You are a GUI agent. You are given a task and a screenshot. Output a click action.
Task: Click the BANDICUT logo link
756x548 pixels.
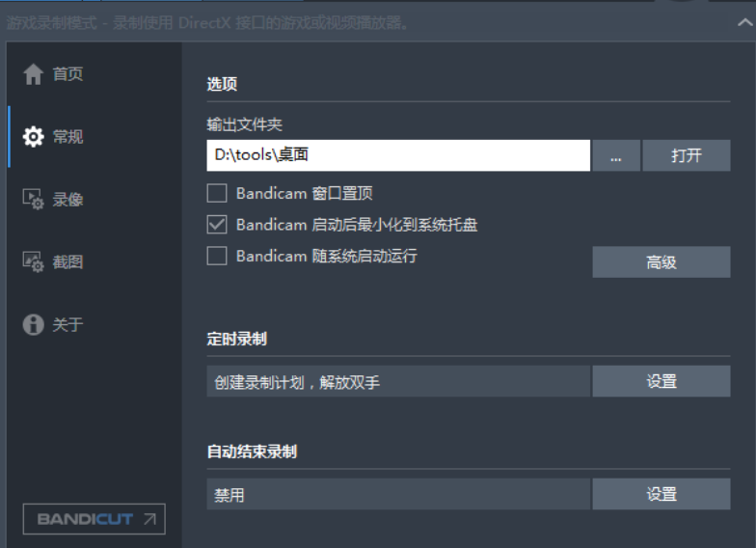click(85, 519)
